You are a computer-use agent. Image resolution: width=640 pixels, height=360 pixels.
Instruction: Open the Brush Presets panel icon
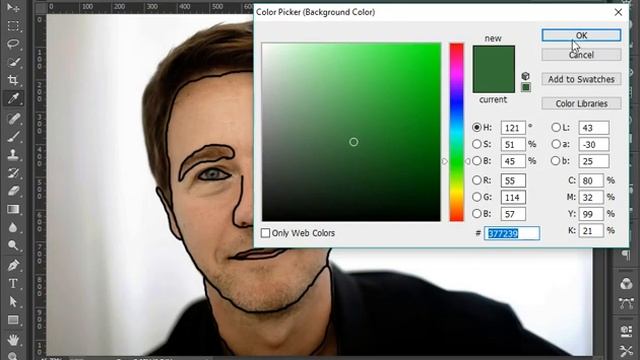pyautogui.click(x=626, y=330)
